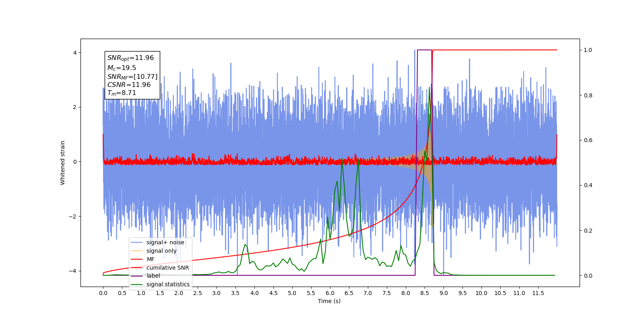Click the x-axis tick label 8.5
Viewport: 644px width, 322px height.
pyautogui.click(x=425, y=293)
